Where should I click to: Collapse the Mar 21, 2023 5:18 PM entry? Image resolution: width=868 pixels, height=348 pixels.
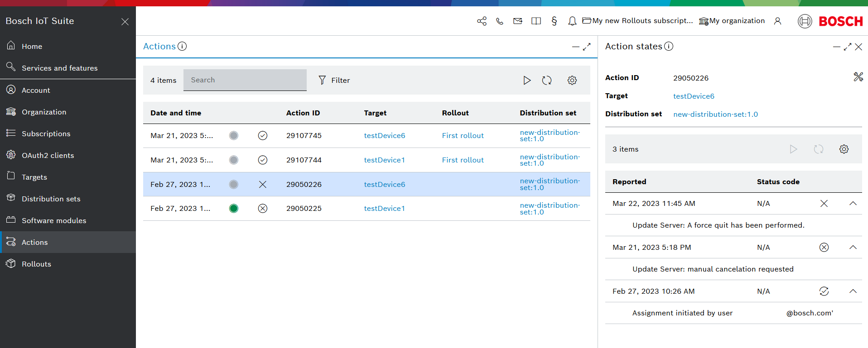point(853,248)
